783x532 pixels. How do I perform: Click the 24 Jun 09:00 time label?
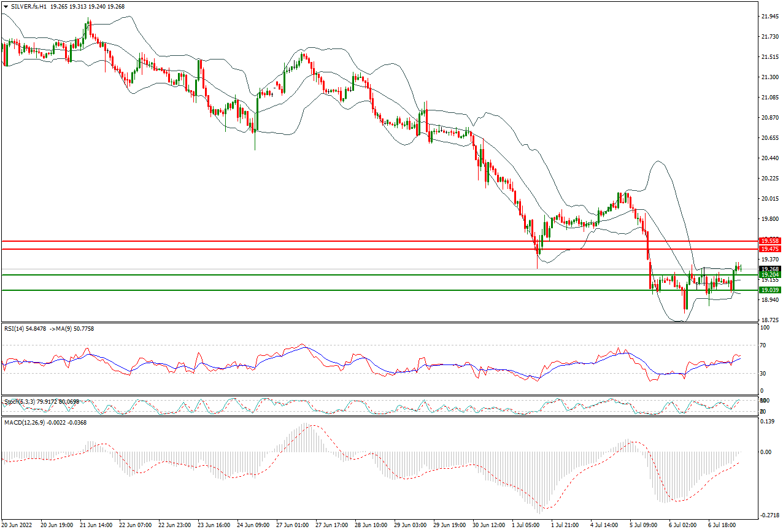tap(253, 526)
